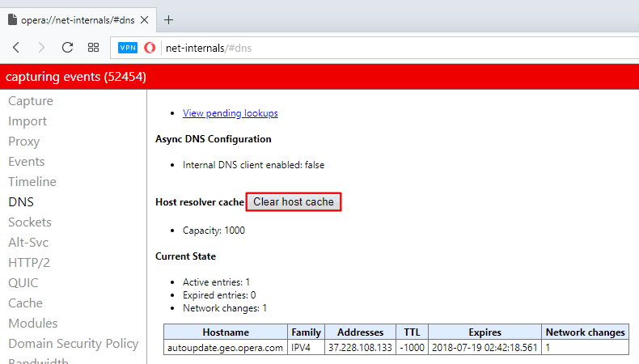The height and width of the screenshot is (364, 639).
Task: Open the QUIC section
Action: point(23,283)
